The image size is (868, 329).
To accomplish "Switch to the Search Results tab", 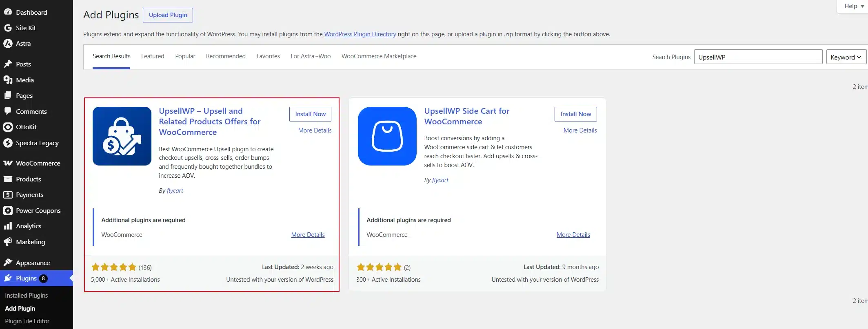I will pos(111,56).
